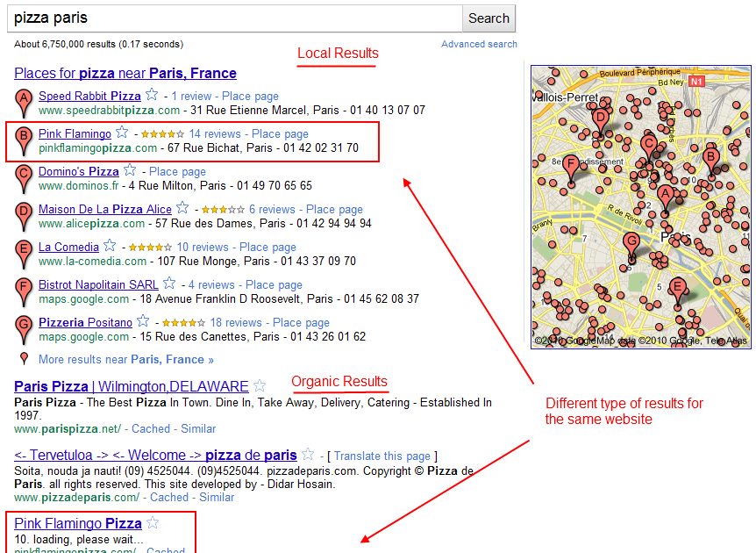Image resolution: width=756 pixels, height=553 pixels.
Task: Open Paris Pizza Wilmington, DELAWARE result
Action: click(132, 386)
